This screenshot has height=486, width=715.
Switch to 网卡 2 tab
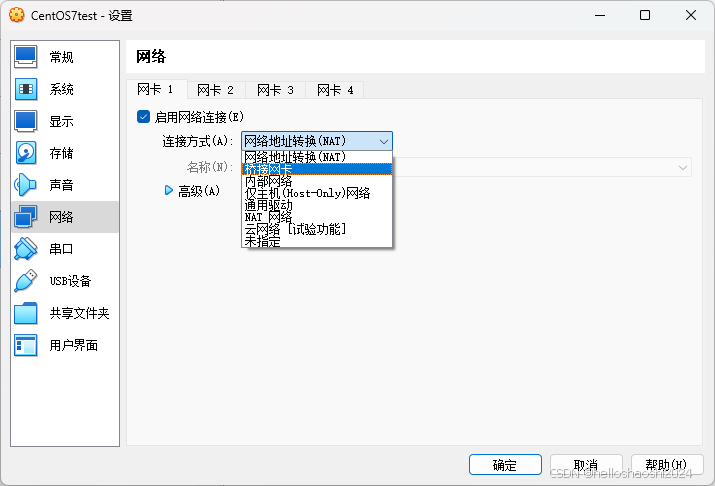click(x=216, y=90)
